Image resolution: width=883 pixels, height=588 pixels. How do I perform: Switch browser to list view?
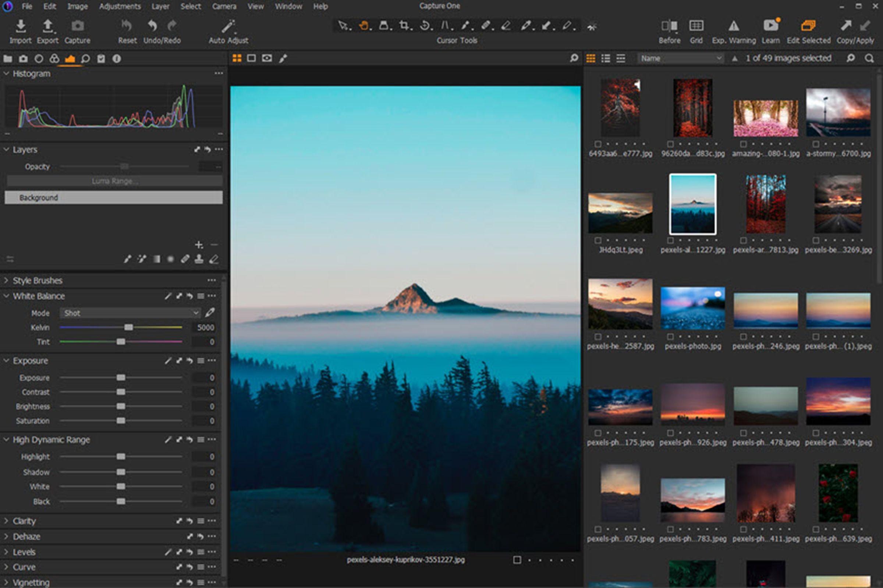pos(606,58)
